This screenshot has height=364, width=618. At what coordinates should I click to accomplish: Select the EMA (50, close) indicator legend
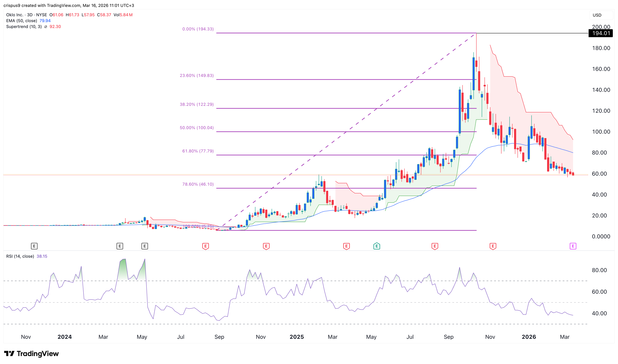click(22, 21)
